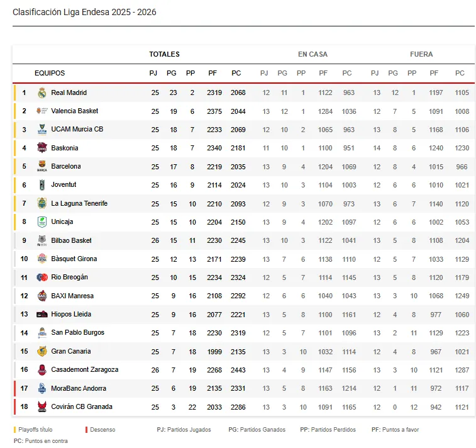Image resolution: width=476 pixels, height=448 pixels.
Task: Click the Playoffs título legend label
Action: tap(35, 430)
